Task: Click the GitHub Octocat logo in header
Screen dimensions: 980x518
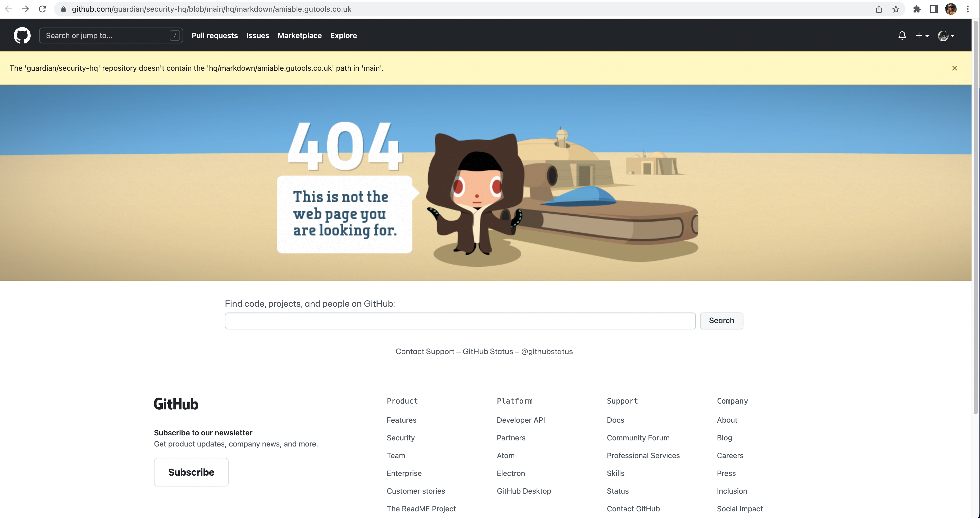Action: (x=22, y=35)
